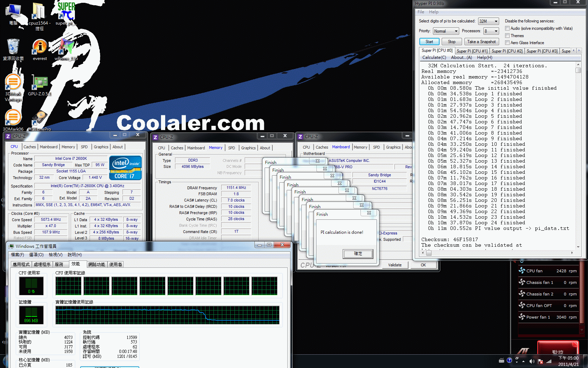Toggle Aero Glass Interface checkbox
The width and height of the screenshot is (588, 368).
tap(507, 43)
